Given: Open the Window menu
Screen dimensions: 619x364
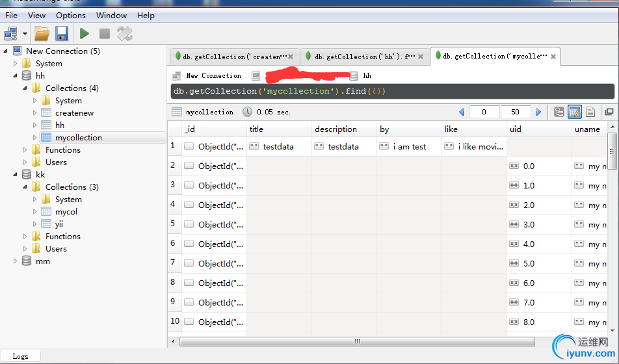Looking at the screenshot, I should point(111,16).
